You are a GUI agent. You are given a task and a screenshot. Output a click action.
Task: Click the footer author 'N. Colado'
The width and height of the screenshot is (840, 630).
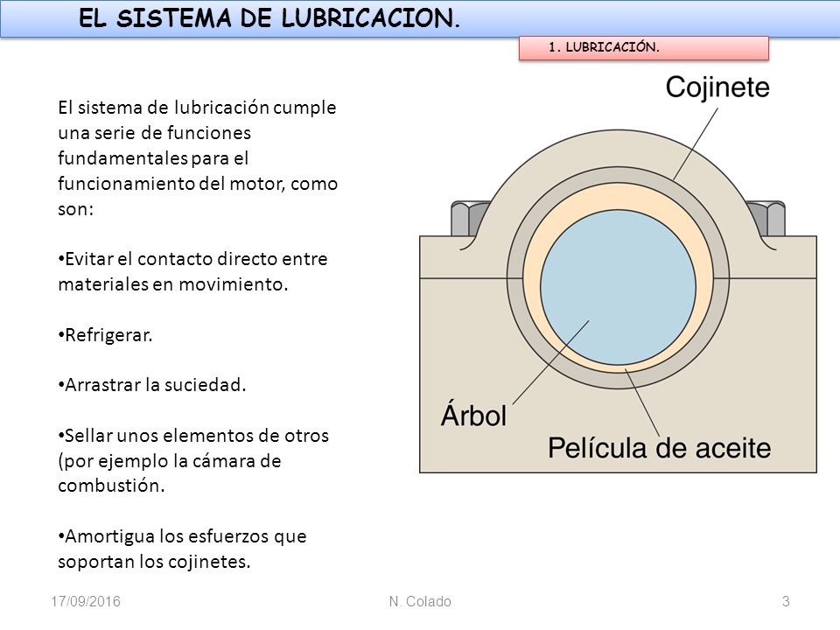[420, 602]
